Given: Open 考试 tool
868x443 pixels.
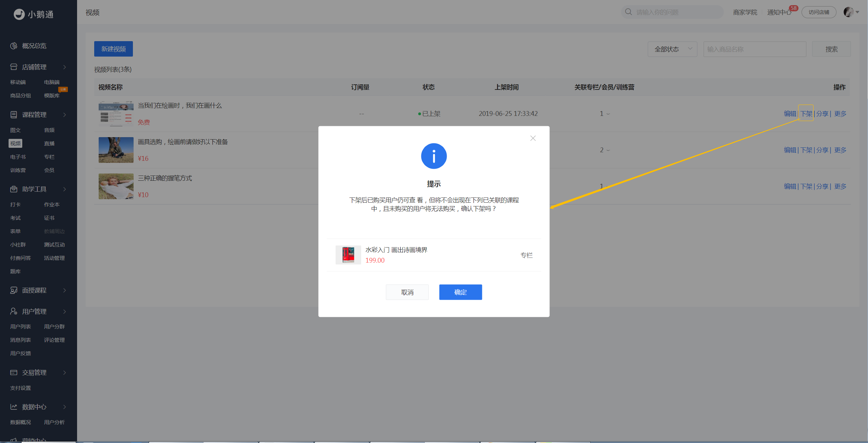Looking at the screenshot, I should 15,218.
